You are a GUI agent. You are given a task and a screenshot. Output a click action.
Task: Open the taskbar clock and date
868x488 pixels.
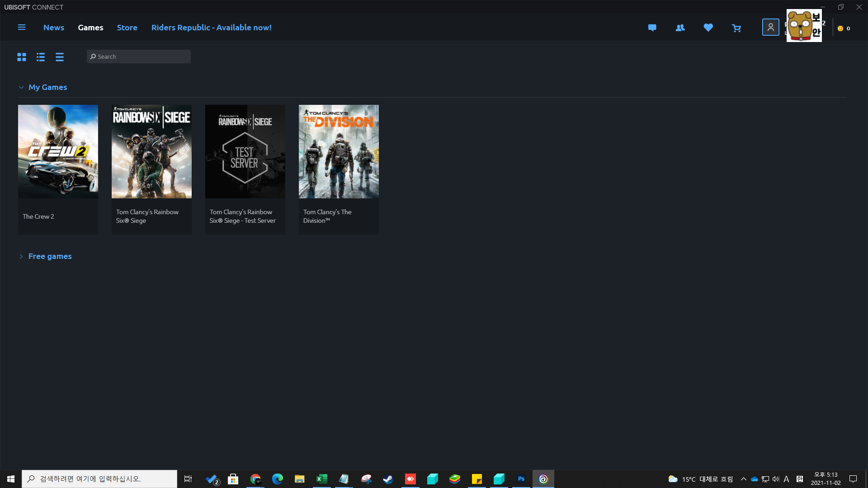826,479
